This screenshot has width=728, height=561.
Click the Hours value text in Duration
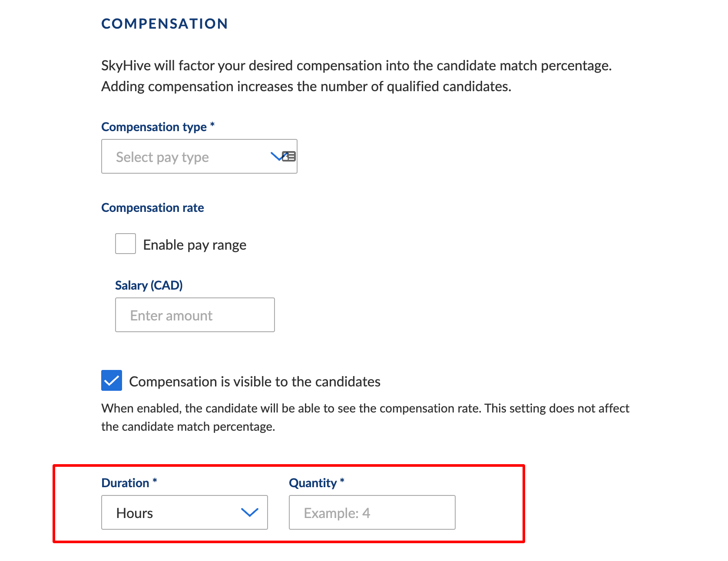coord(135,513)
